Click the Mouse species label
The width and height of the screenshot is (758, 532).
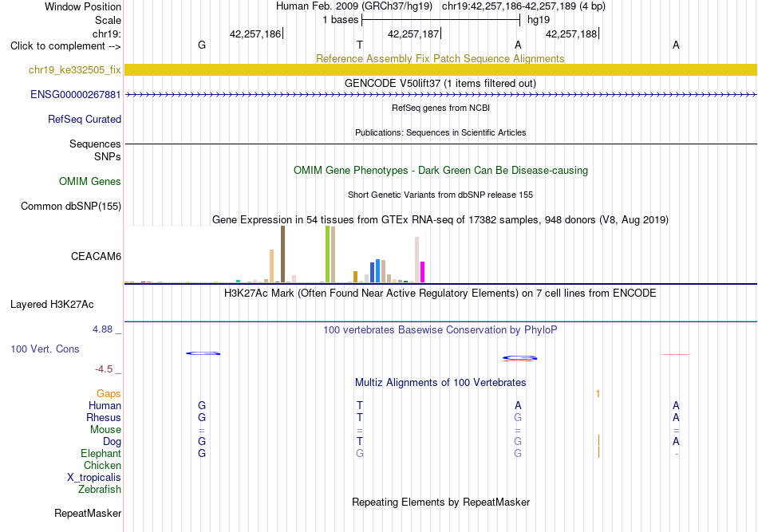(x=105, y=430)
